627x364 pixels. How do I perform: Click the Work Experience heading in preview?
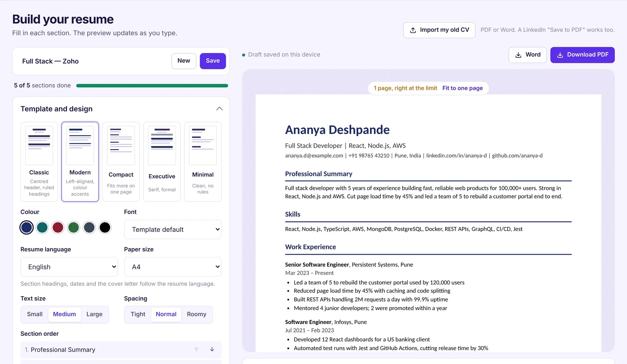[311, 247]
